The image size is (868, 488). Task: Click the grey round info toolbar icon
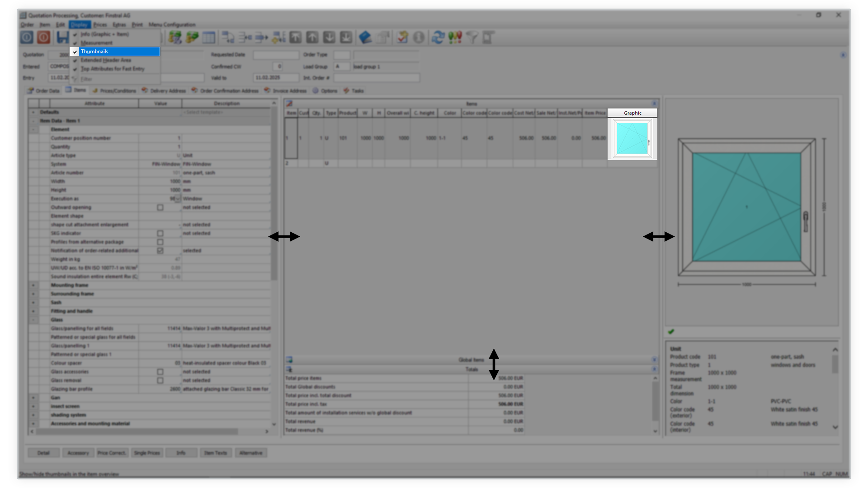point(419,37)
